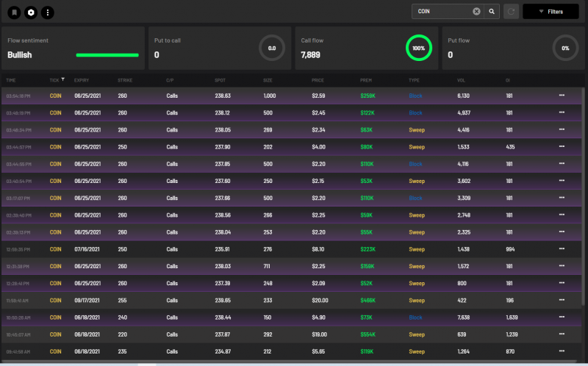Click the size 1,000 cell
Screen dimensions: 588x366
tap(270, 96)
